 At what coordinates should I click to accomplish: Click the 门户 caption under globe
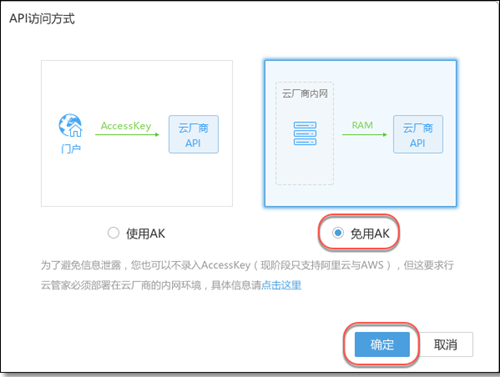click(x=71, y=148)
